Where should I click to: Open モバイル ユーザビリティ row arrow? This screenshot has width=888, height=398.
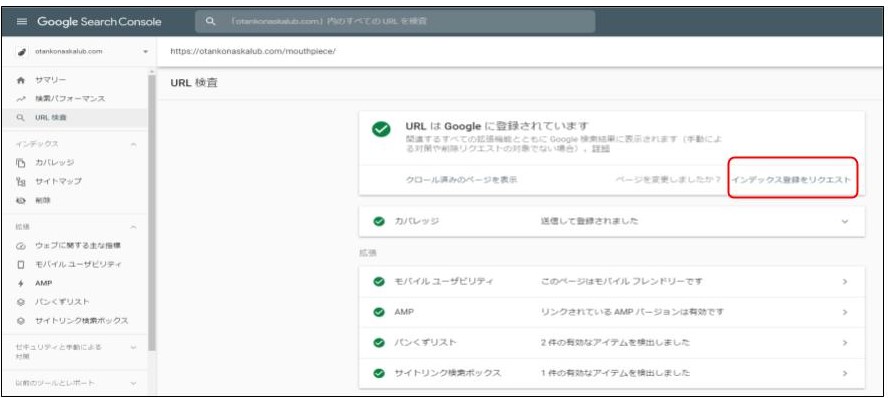click(x=844, y=281)
